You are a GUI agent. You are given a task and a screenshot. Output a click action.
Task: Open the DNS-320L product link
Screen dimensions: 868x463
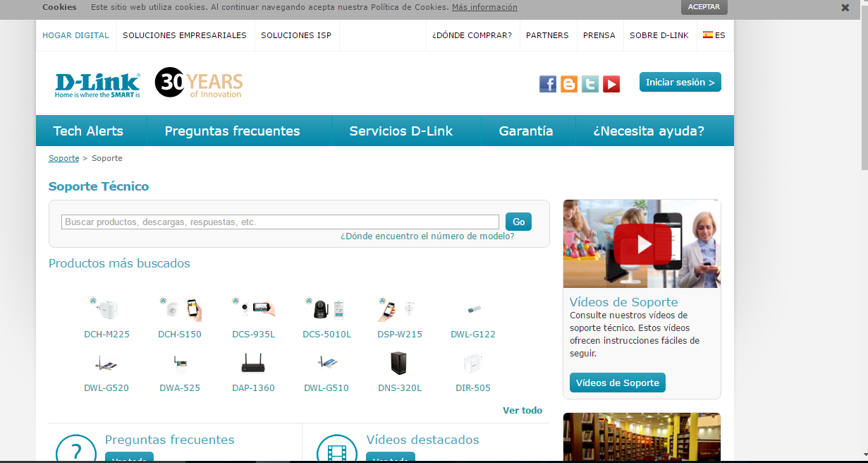click(x=400, y=388)
